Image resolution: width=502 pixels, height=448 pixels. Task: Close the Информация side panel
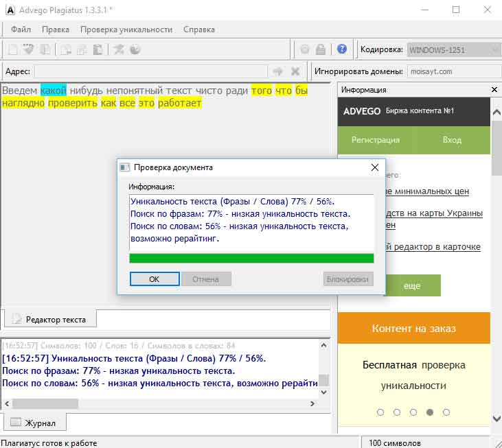494,90
